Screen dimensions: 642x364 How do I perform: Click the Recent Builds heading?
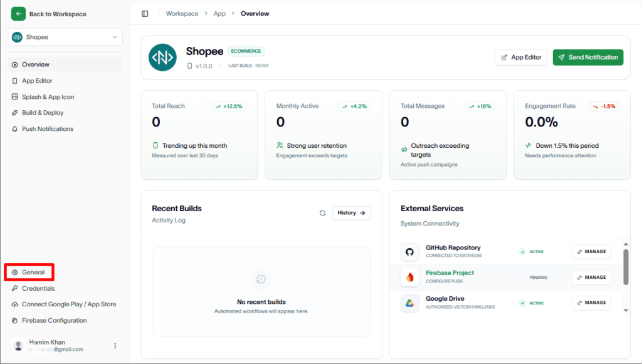(176, 209)
